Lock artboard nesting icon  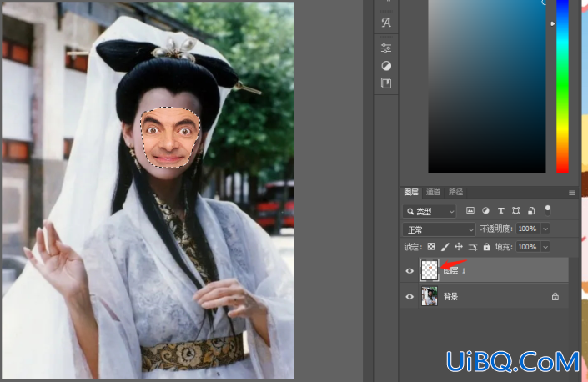coord(473,247)
